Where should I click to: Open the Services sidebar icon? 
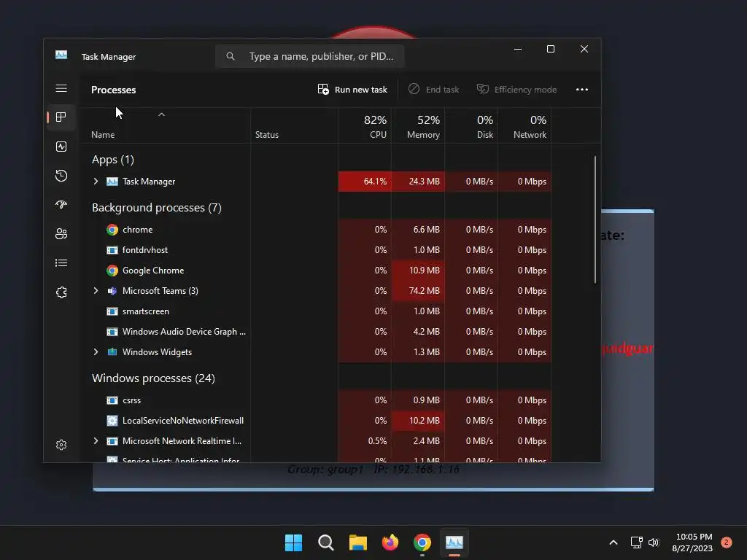pos(61,292)
